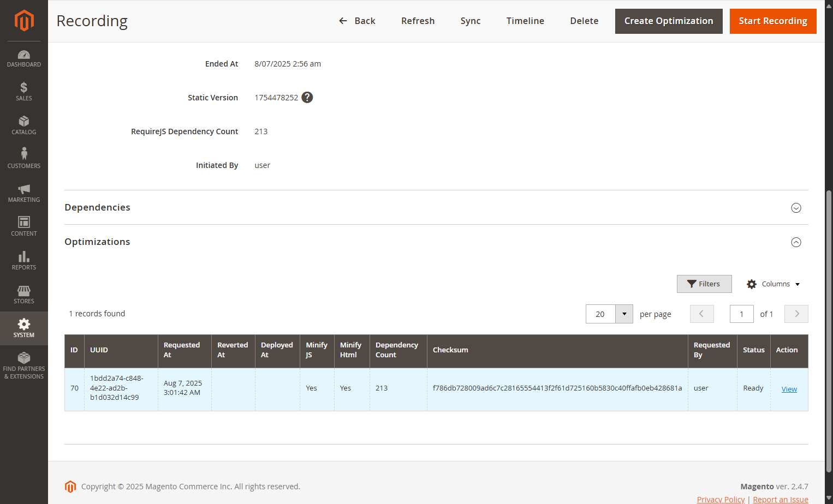The height and width of the screenshot is (504, 833).
Task: Expand the Dependencies section
Action: [796, 208]
